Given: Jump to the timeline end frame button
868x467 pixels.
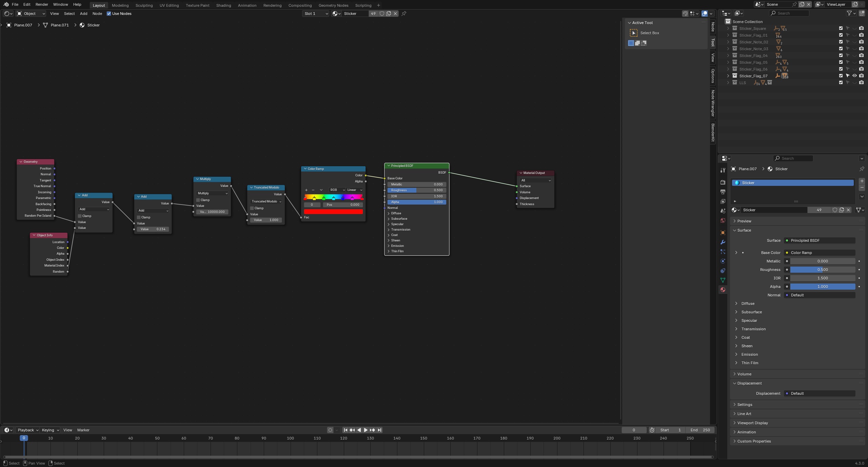Looking at the screenshot, I should 379,430.
